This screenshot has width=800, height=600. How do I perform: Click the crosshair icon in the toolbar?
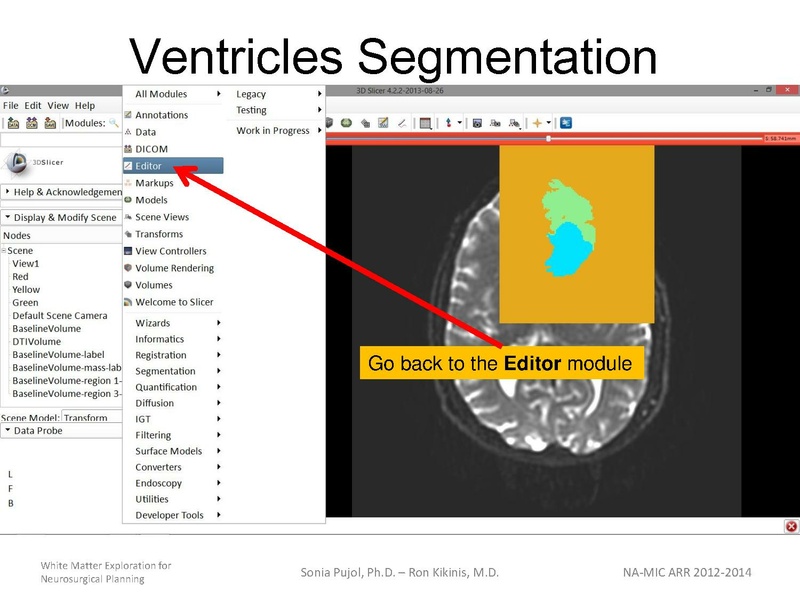pyautogui.click(x=538, y=122)
